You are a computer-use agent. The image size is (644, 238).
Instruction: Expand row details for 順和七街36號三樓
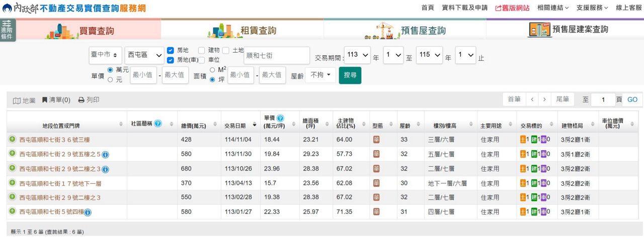click(x=12, y=140)
